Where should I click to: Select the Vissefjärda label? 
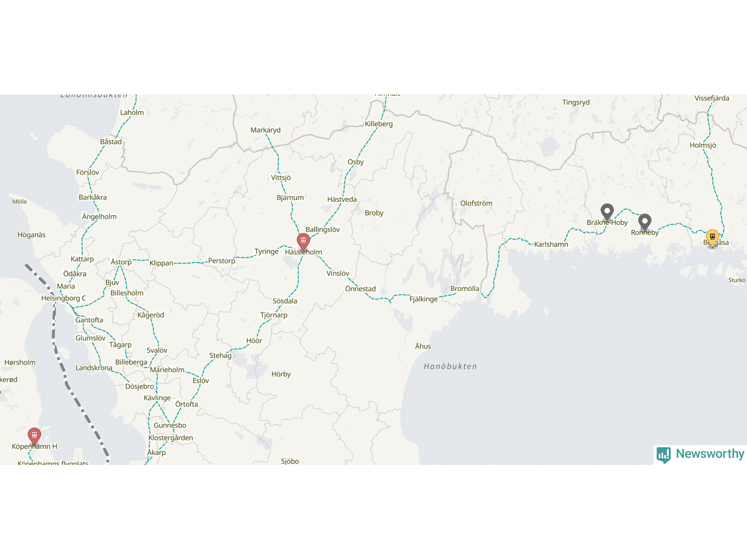712,98
